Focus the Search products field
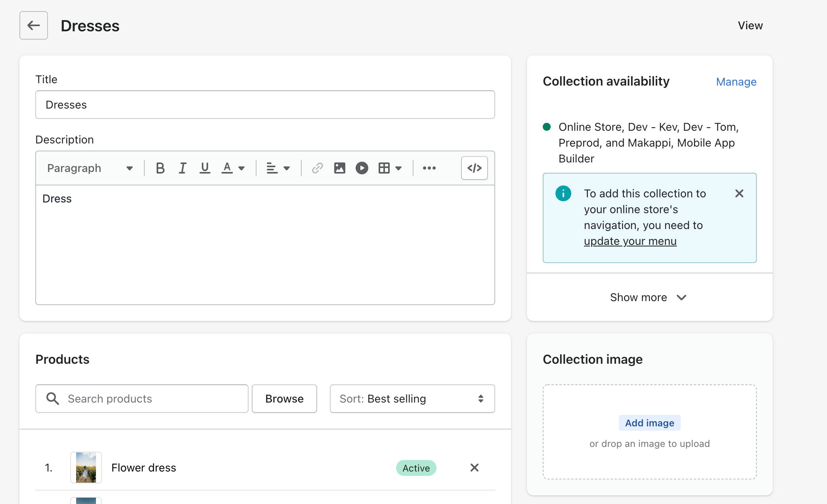Image resolution: width=827 pixels, height=504 pixels. (x=142, y=399)
